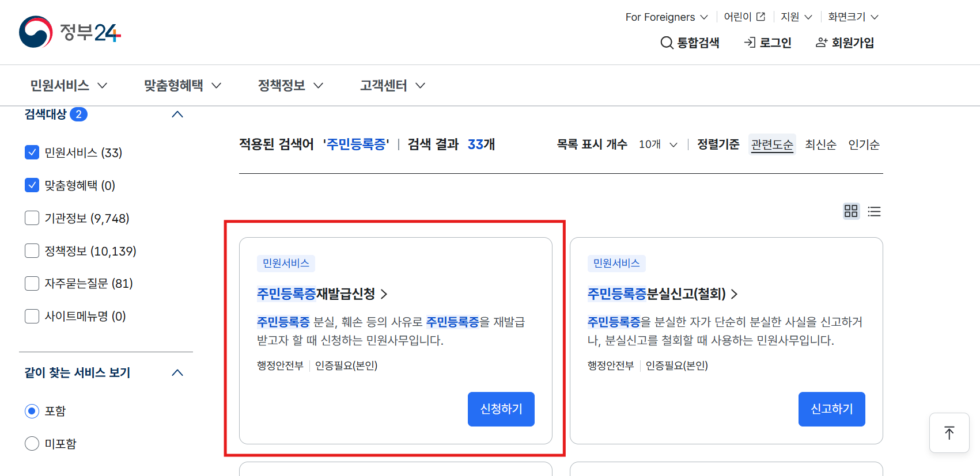
Task: Click 신청하기 button
Action: pyautogui.click(x=501, y=409)
